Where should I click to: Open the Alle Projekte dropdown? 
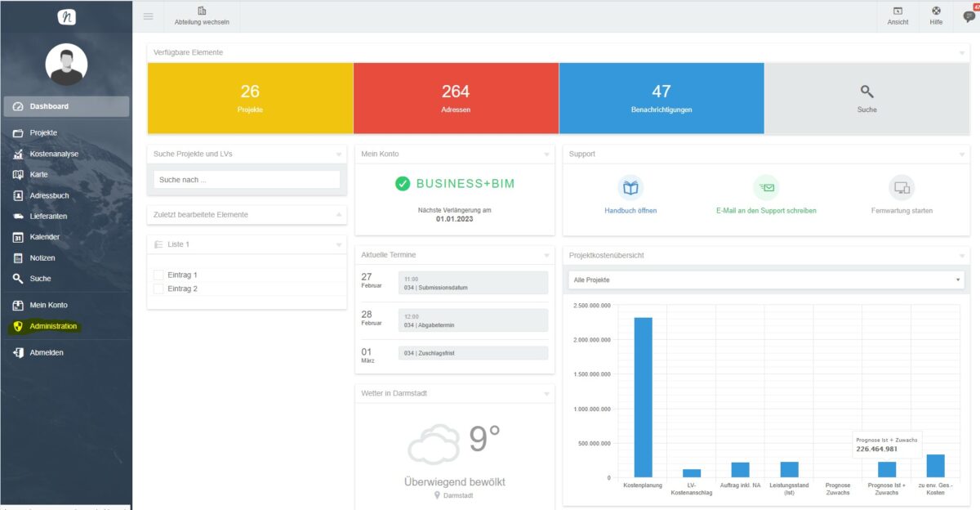pos(766,280)
